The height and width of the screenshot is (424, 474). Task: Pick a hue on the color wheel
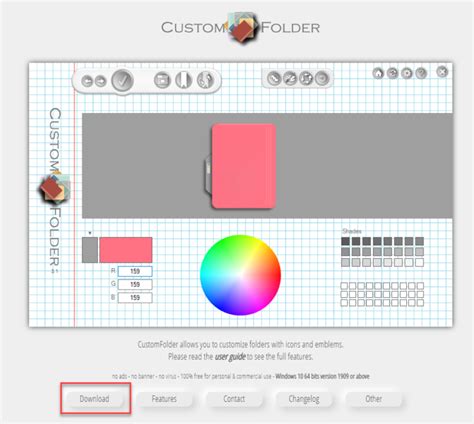point(240,275)
